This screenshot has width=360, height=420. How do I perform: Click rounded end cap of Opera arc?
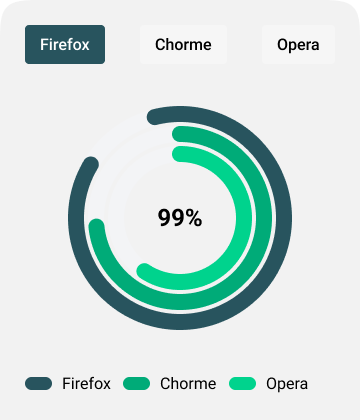pos(144,271)
